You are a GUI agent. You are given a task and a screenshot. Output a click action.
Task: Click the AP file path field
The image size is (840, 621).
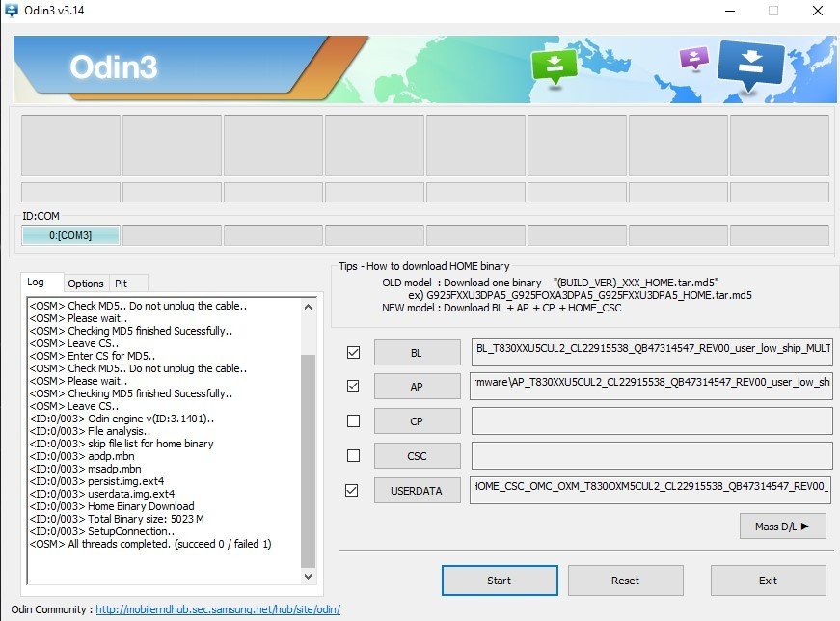pos(651,386)
